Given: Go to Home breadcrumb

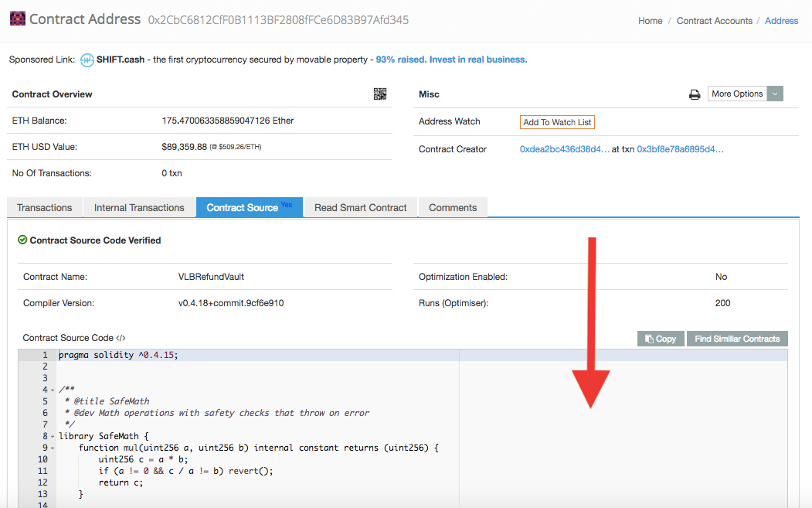Looking at the screenshot, I should pyautogui.click(x=651, y=21).
